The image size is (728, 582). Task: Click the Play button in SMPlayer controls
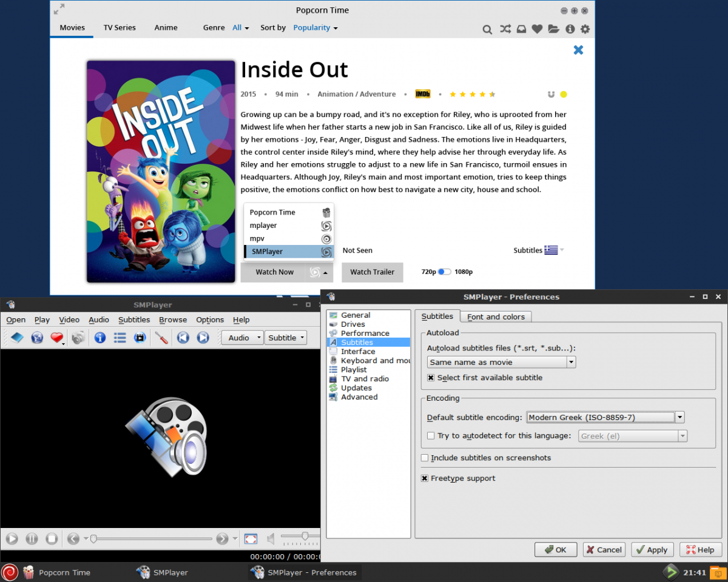(12, 538)
